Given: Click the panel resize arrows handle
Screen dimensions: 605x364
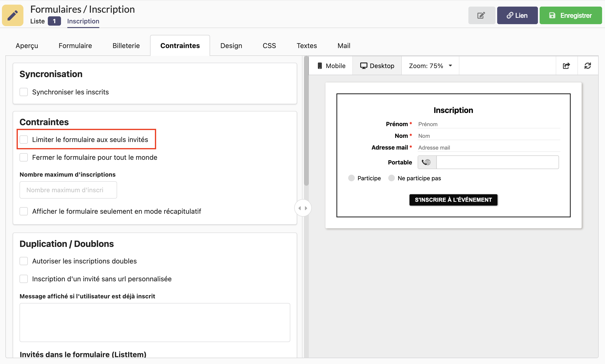Looking at the screenshot, I should [x=303, y=208].
